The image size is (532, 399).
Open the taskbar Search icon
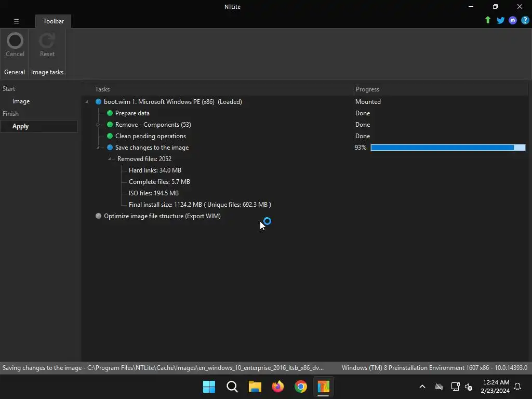tap(232, 387)
